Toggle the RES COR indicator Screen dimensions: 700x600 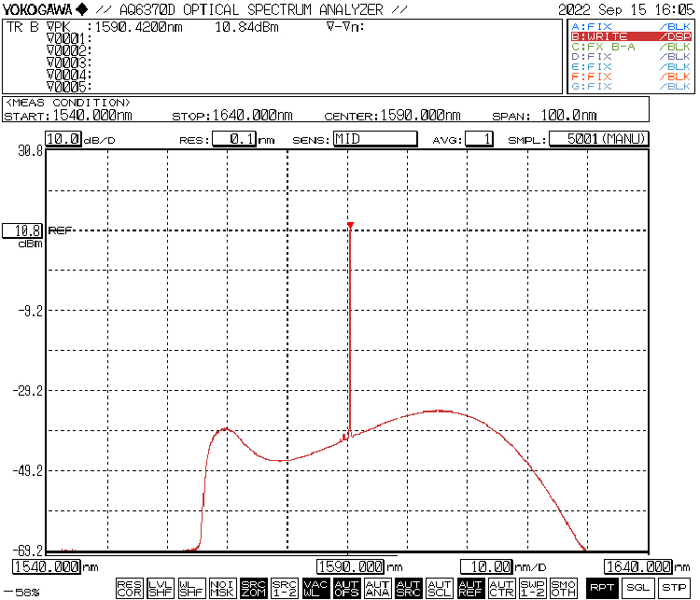click(x=130, y=588)
